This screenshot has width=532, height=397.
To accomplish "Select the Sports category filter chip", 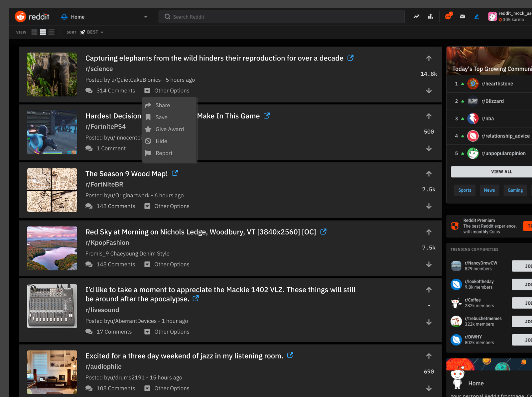I will click(465, 190).
